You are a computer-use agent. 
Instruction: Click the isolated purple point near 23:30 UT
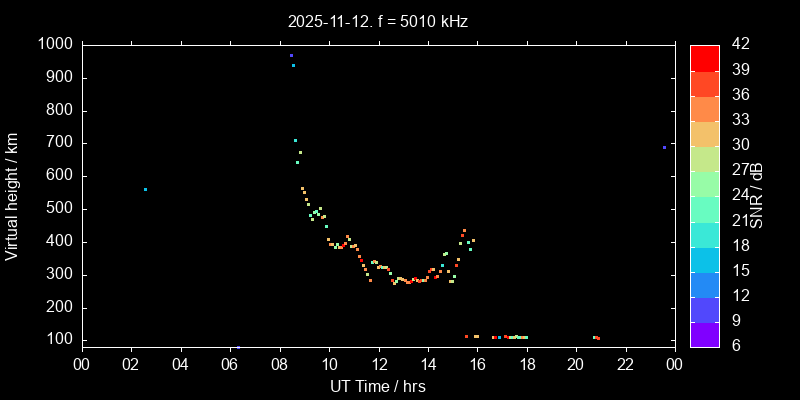(x=664, y=147)
